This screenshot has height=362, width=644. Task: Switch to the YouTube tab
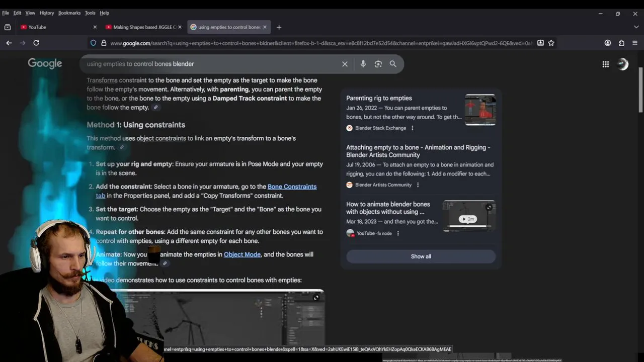[x=57, y=27]
